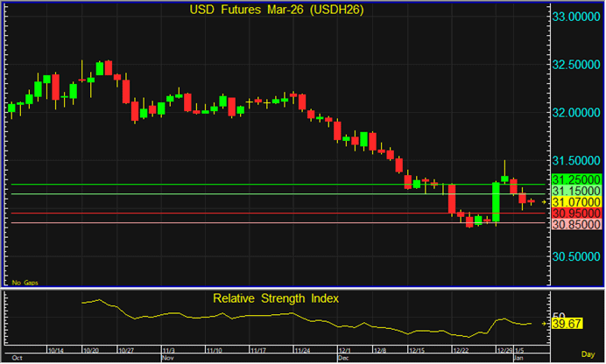This screenshot has width=606, height=364.
Task: Click the 12/22 date marker on time axis
Action: [459, 350]
